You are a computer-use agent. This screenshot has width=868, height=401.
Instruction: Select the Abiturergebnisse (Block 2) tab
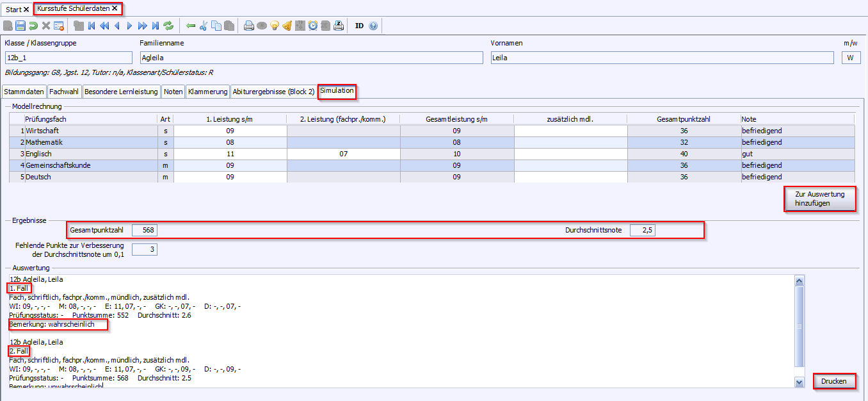273,92
